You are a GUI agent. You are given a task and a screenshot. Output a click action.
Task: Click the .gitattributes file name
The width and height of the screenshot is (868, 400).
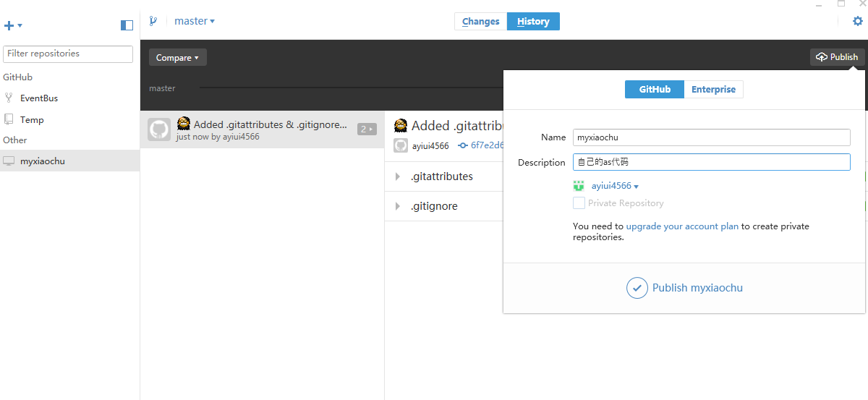click(442, 176)
